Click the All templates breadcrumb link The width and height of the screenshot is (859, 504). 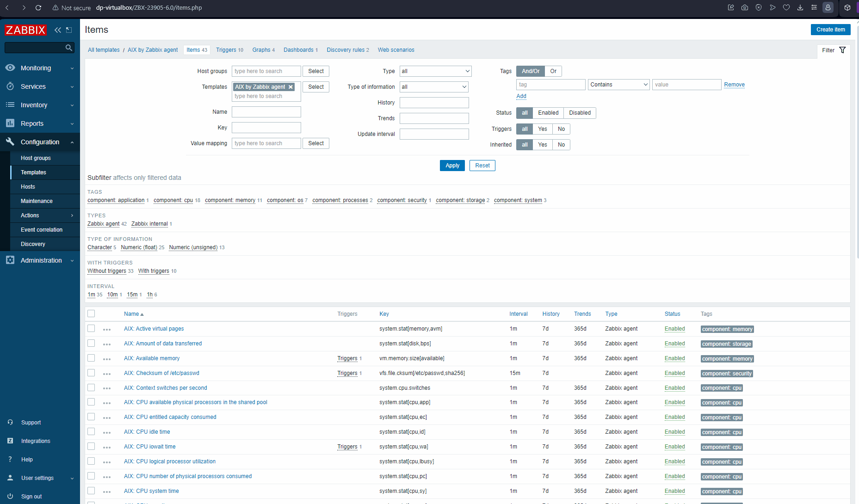click(104, 50)
